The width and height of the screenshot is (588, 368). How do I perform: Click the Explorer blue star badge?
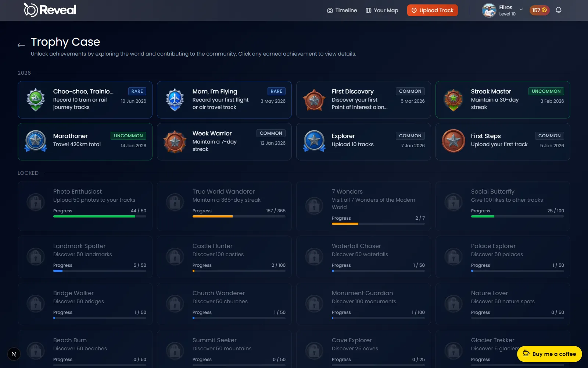[314, 141]
